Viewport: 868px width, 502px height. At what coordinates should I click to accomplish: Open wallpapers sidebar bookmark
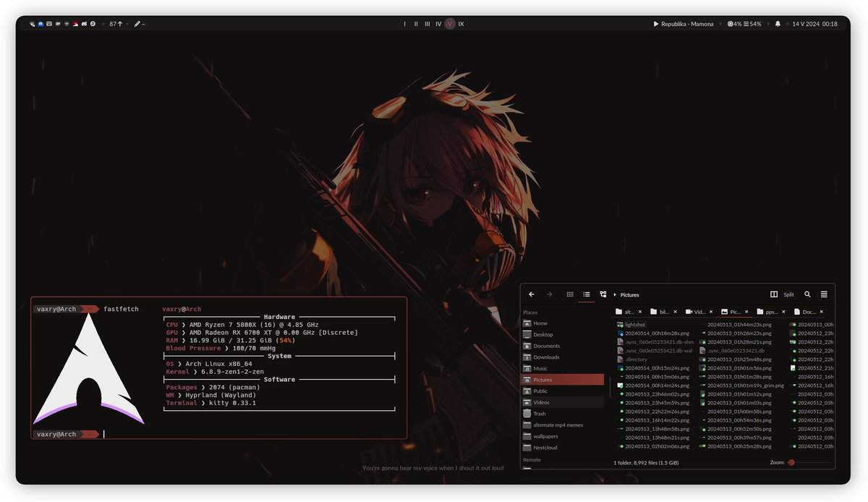563,436
